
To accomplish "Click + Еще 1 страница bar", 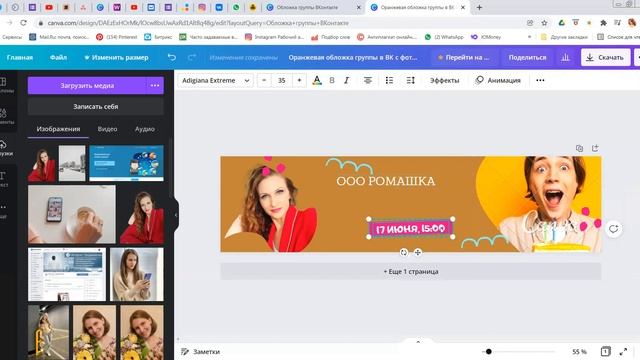I will (411, 271).
